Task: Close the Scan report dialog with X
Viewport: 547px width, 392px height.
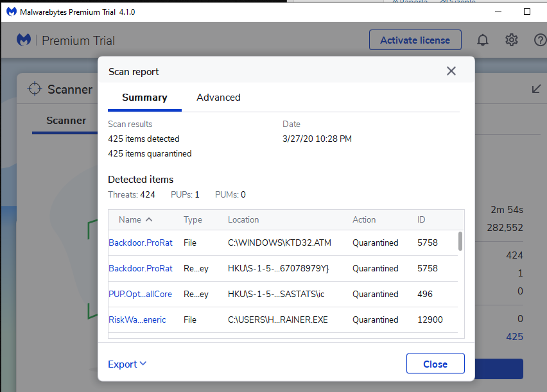Action: [451, 71]
